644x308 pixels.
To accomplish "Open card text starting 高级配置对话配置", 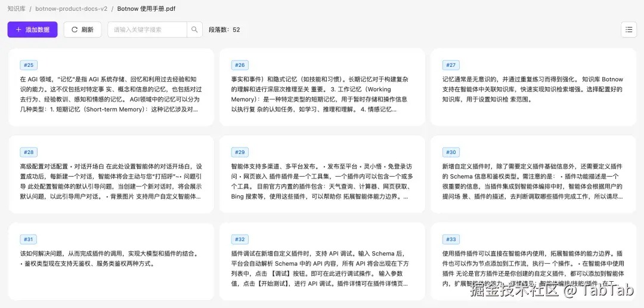I will (x=111, y=182).
